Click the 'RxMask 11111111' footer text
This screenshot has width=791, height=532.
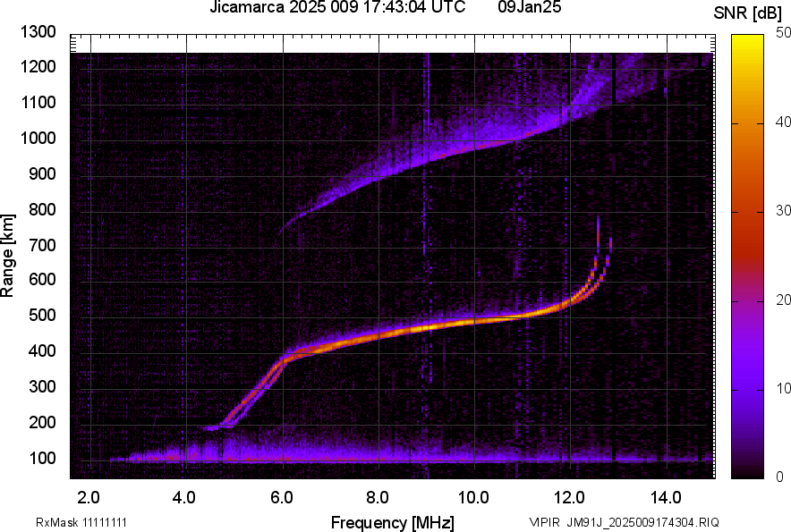coord(81,522)
